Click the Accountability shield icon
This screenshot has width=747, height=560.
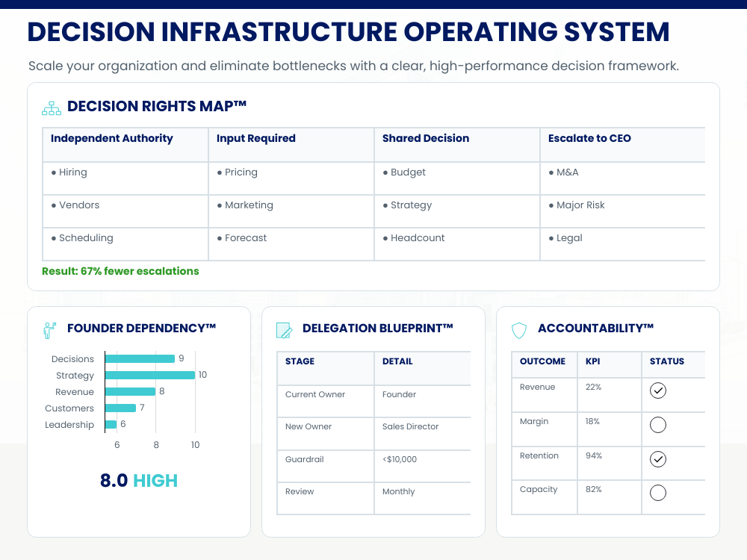tap(519, 331)
